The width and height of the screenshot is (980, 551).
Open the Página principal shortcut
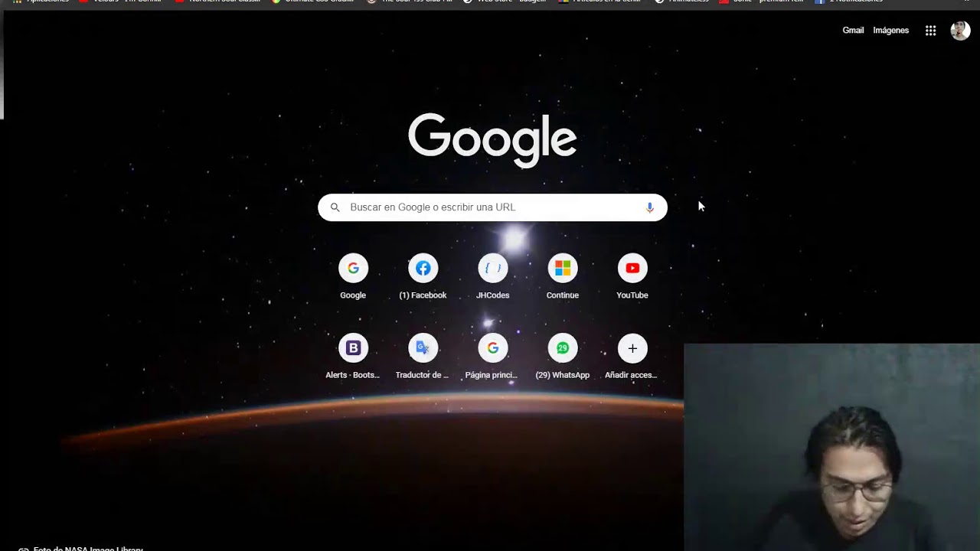(x=492, y=349)
